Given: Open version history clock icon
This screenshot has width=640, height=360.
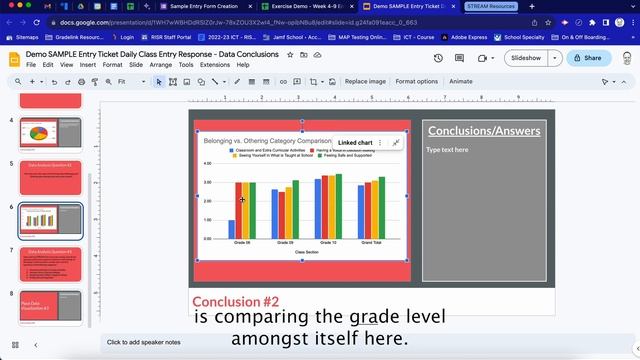Looking at the screenshot, I should point(438,58).
